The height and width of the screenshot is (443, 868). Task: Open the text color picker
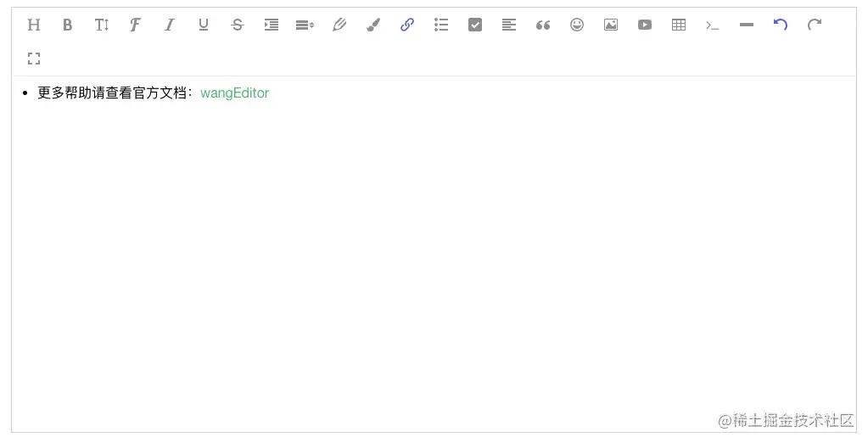(x=339, y=25)
